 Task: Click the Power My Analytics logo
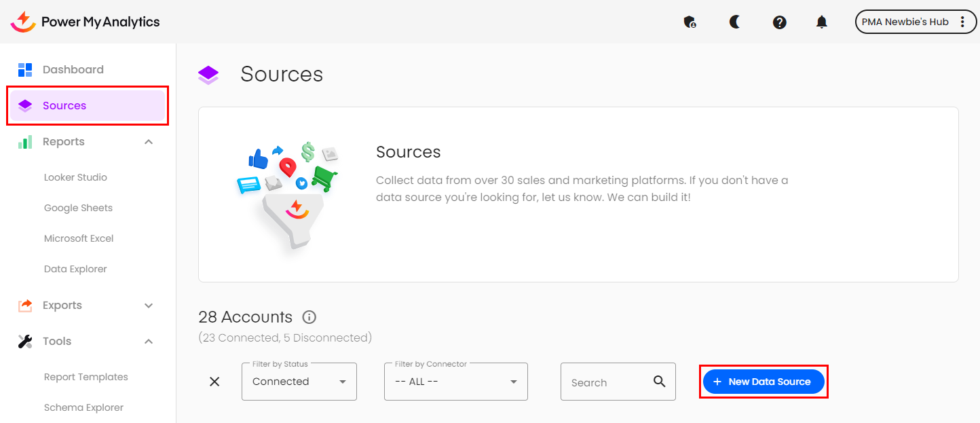tap(85, 22)
